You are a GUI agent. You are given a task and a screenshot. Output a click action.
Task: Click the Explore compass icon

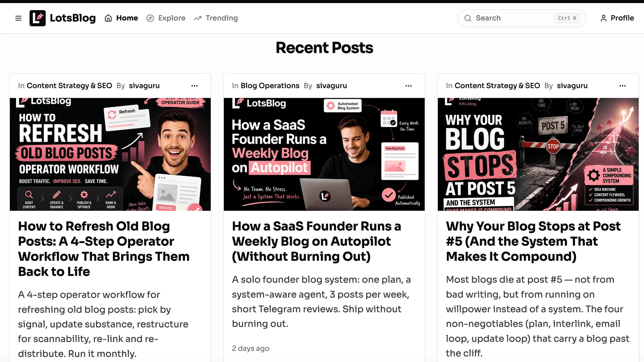[x=150, y=18]
